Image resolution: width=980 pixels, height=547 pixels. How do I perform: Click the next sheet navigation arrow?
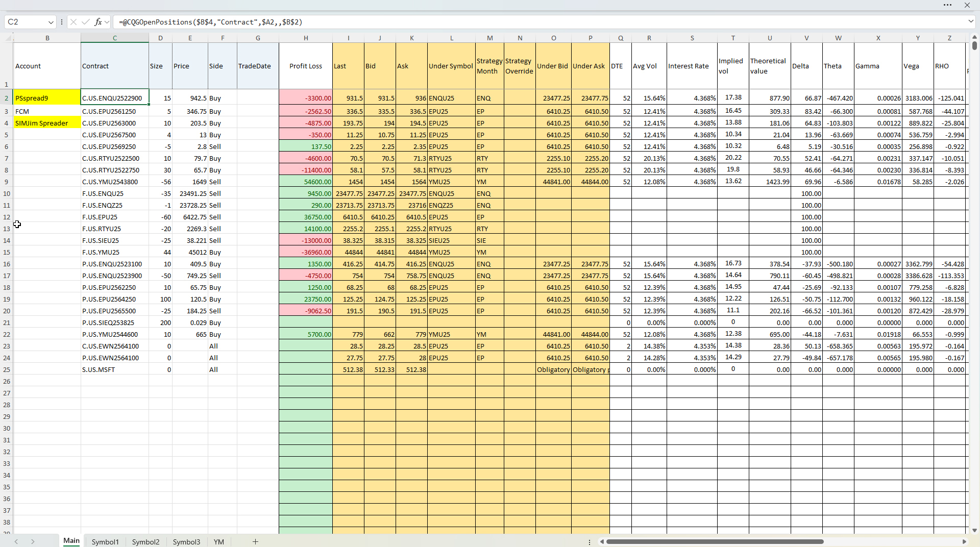point(33,541)
